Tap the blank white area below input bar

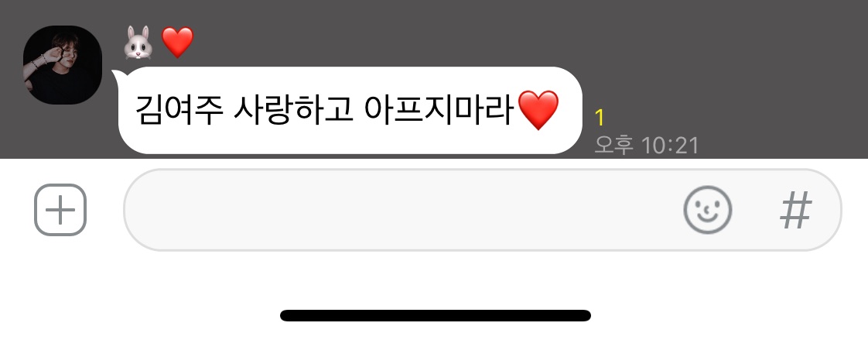[434, 280]
